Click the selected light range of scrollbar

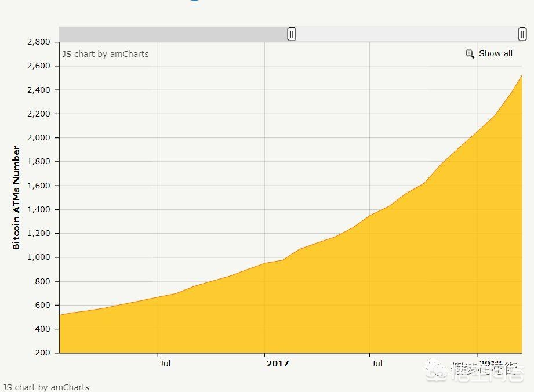[x=407, y=34]
